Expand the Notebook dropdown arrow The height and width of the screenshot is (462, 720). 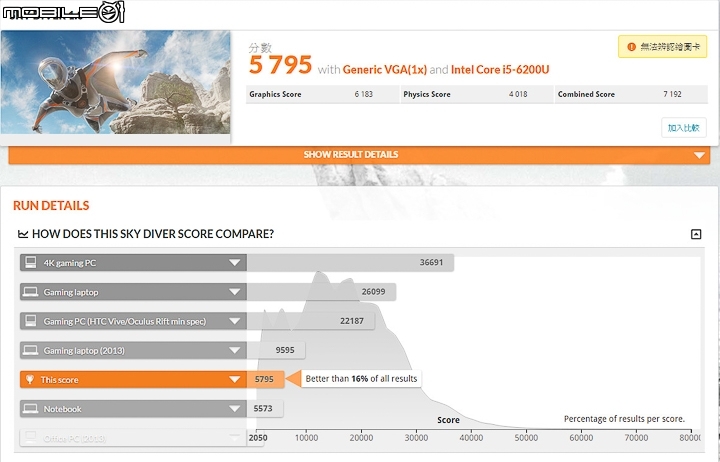235,409
